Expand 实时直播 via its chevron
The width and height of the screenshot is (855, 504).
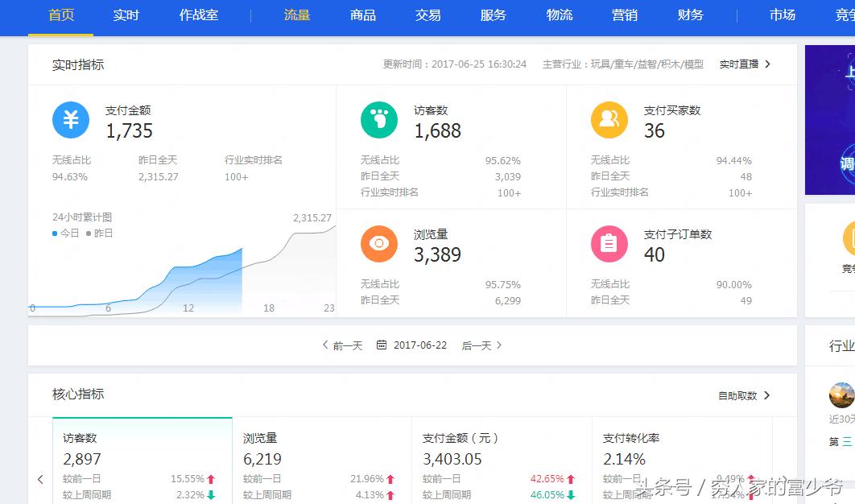coord(767,64)
